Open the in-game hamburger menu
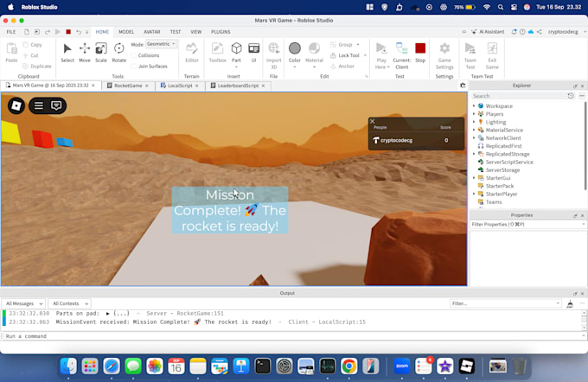This screenshot has height=382, width=588. pos(39,105)
